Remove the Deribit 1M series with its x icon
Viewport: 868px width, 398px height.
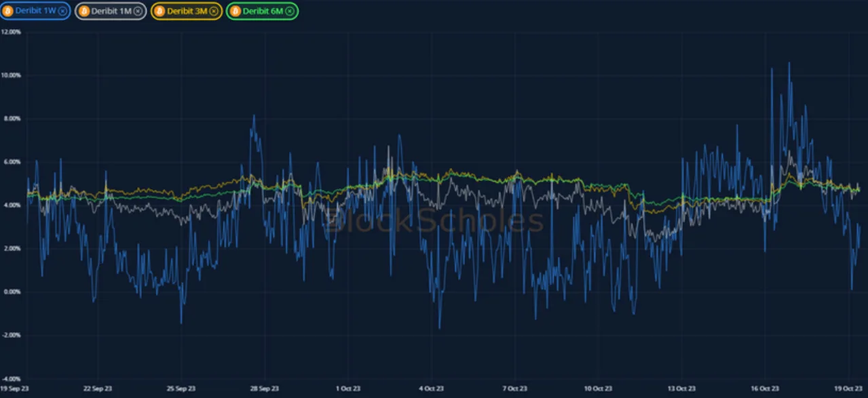[138, 11]
